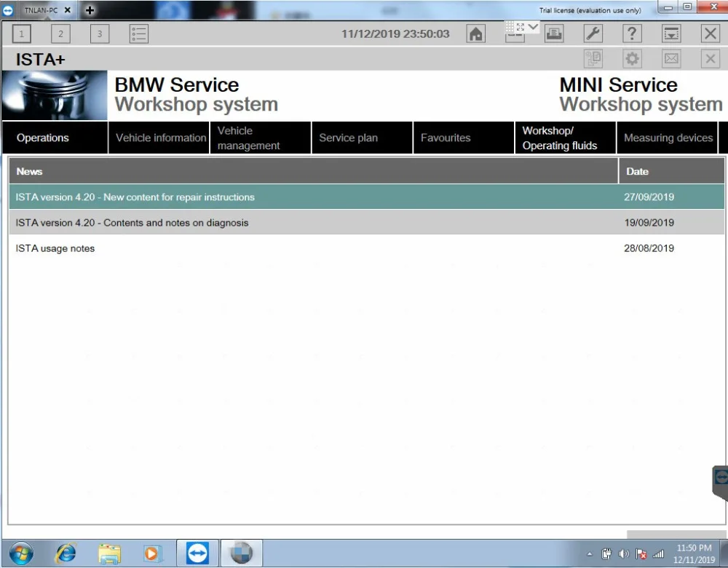Image resolution: width=728 pixels, height=568 pixels.
Task: Open the ISTA+ home screen icon
Action: [x=476, y=34]
